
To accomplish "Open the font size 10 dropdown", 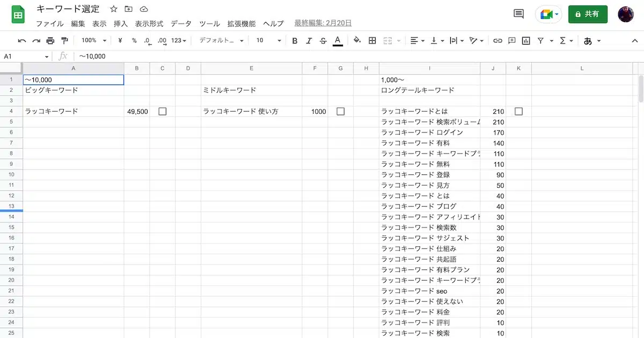I will (x=268, y=41).
